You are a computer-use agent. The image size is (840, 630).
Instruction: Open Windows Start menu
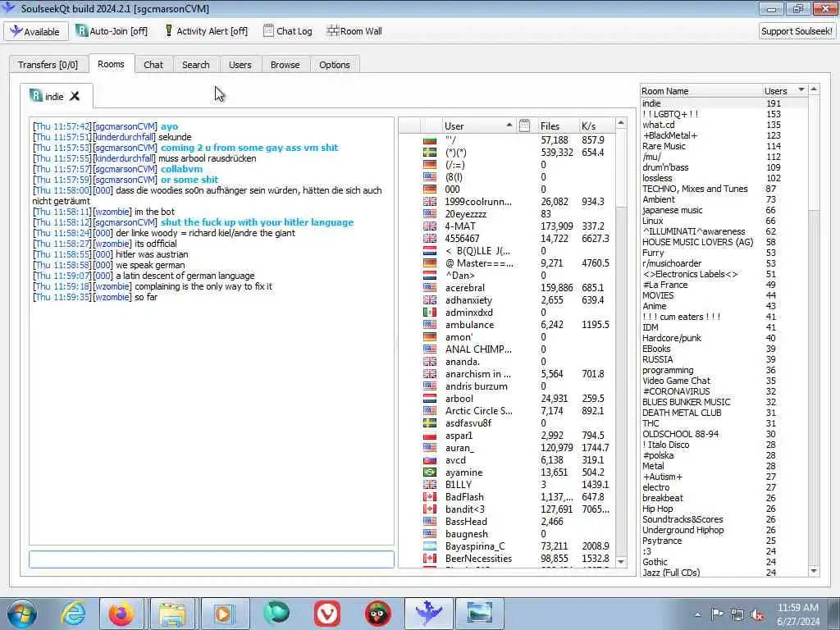pos(22,614)
